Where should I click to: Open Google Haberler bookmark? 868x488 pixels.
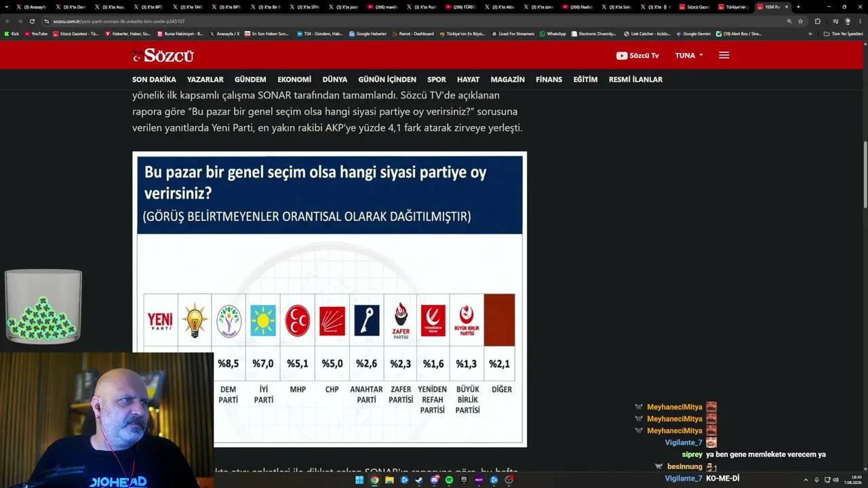click(367, 33)
